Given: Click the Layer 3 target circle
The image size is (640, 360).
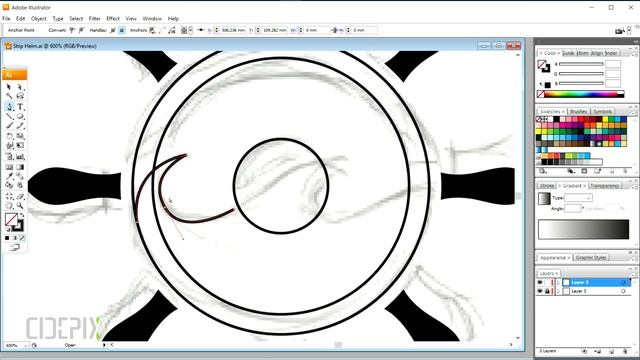Looking at the screenshot, I should click(x=623, y=291).
